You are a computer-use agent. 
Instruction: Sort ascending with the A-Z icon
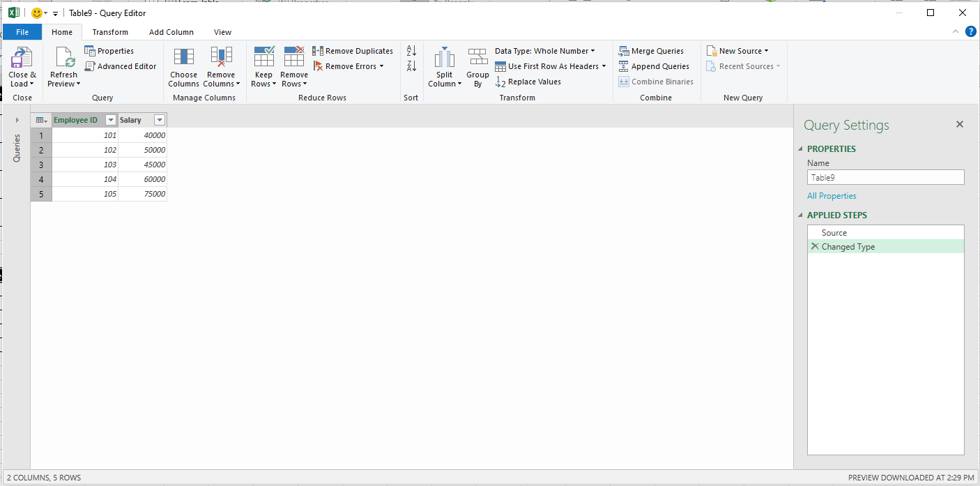click(411, 51)
